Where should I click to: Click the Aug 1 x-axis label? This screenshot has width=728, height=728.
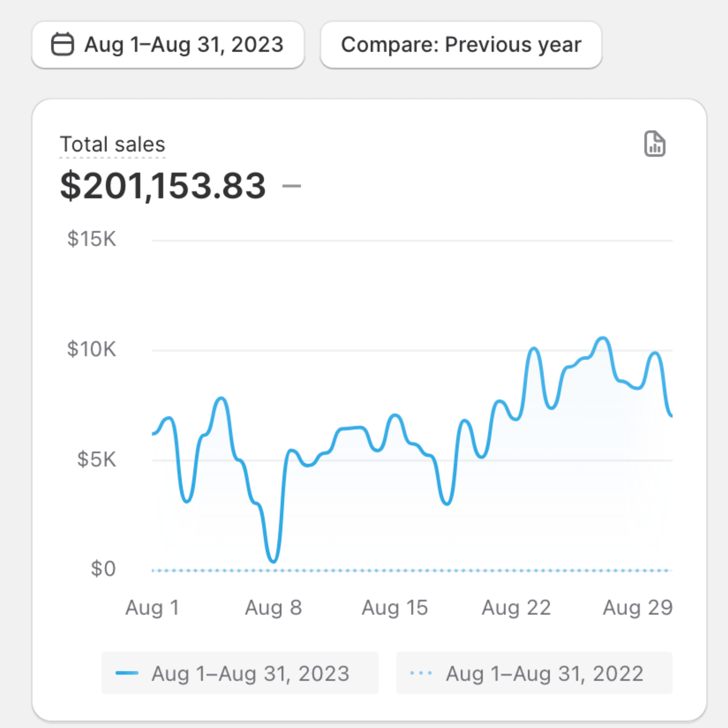[x=152, y=608]
